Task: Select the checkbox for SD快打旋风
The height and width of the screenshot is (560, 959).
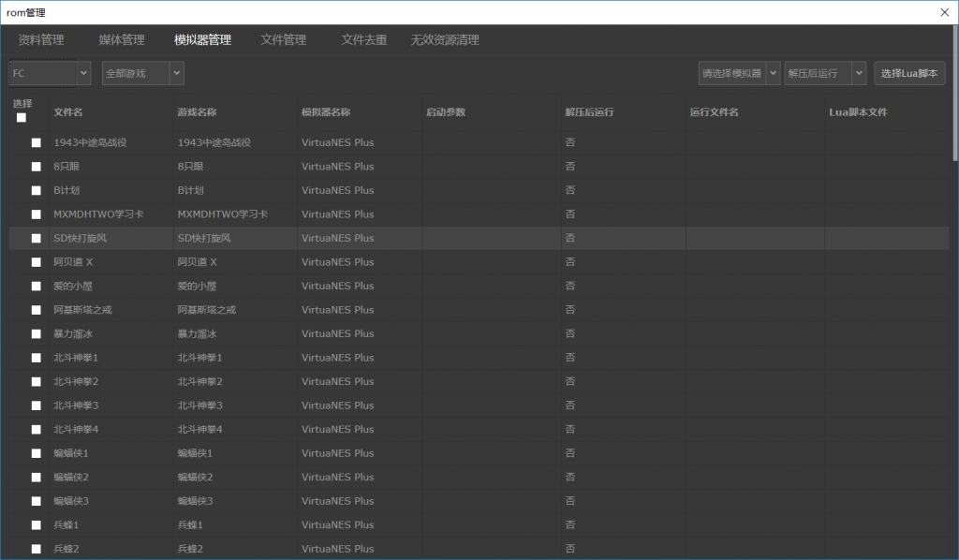Action: [x=37, y=239]
